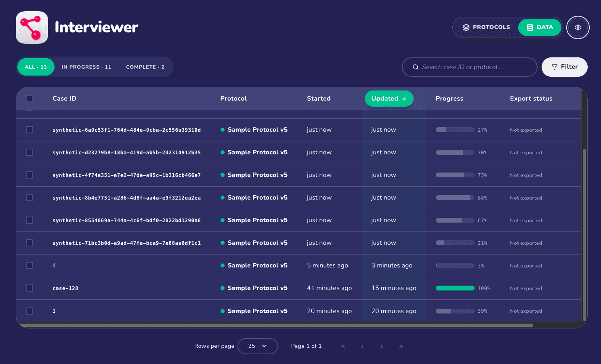Show All 13 cases
This screenshot has height=364, width=601.
[x=36, y=67]
